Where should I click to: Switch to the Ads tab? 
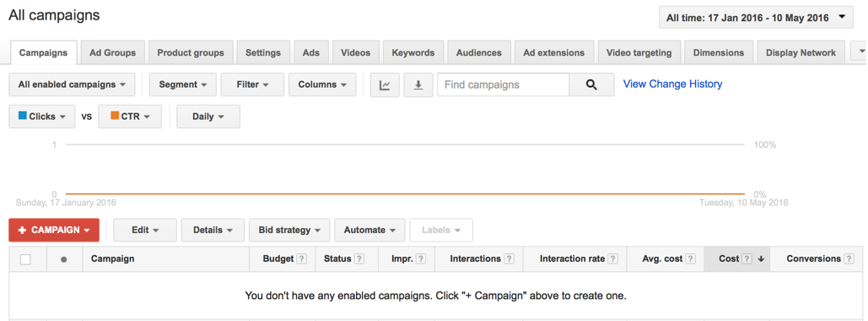tap(311, 52)
